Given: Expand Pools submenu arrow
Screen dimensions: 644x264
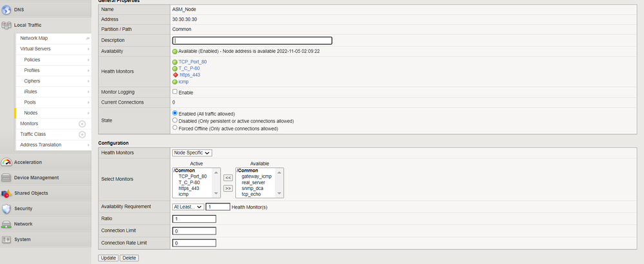Looking at the screenshot, I should click(x=88, y=102).
